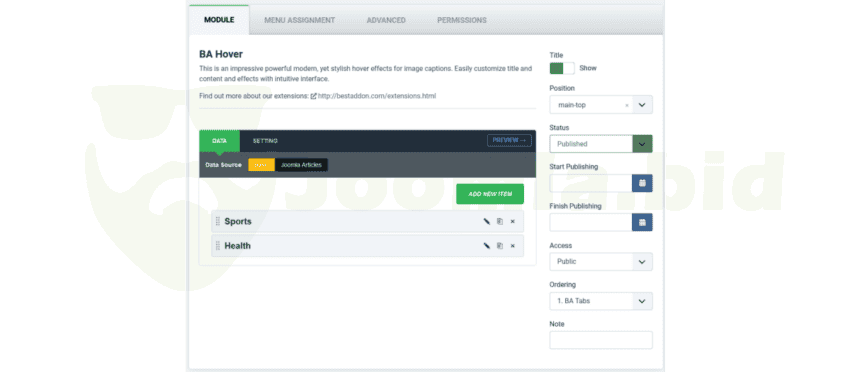
Task: Edit the Sports item with pencil icon
Action: point(486,221)
